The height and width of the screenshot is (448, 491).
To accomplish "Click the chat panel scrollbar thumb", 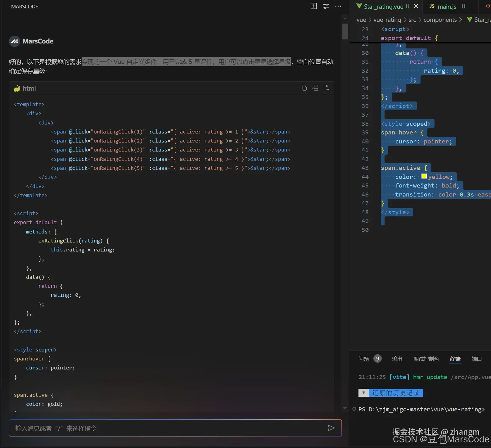I will click(x=345, y=31).
